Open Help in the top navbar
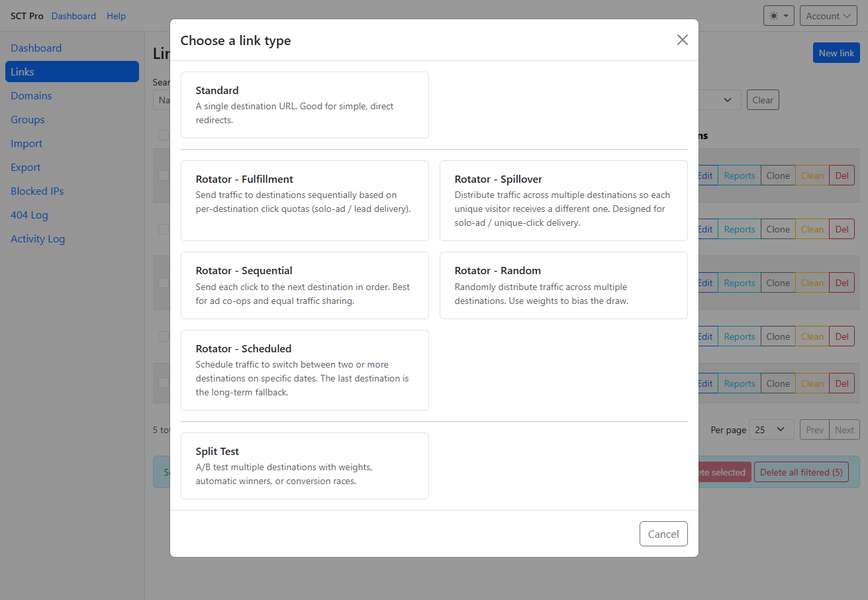Image resolution: width=868 pixels, height=600 pixels. coord(116,16)
